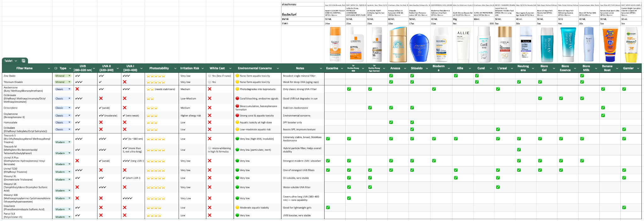The width and height of the screenshot is (644, 221).
Task: Click the yellow circle beside Photodegrades into byproducts
Action: coord(237,89)
